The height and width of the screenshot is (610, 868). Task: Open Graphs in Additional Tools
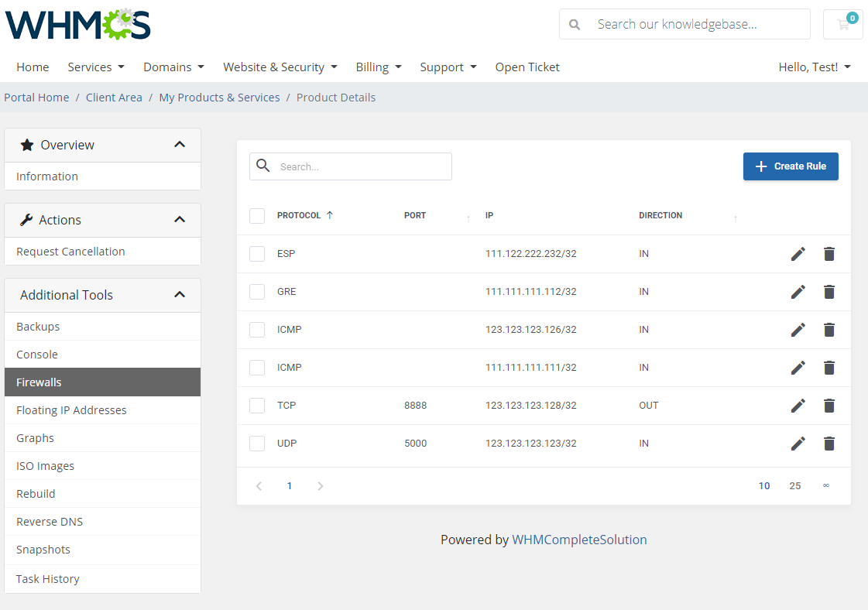pyautogui.click(x=102, y=438)
